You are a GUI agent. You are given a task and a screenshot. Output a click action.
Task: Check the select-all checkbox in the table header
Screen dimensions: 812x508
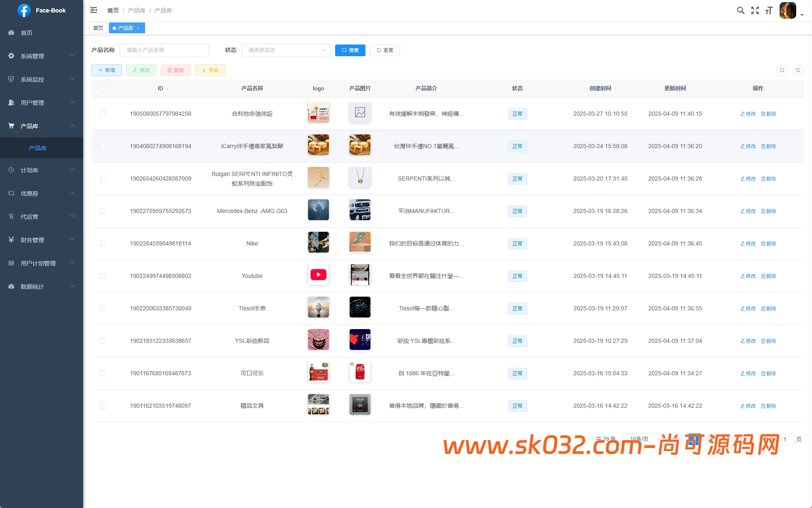tap(103, 88)
